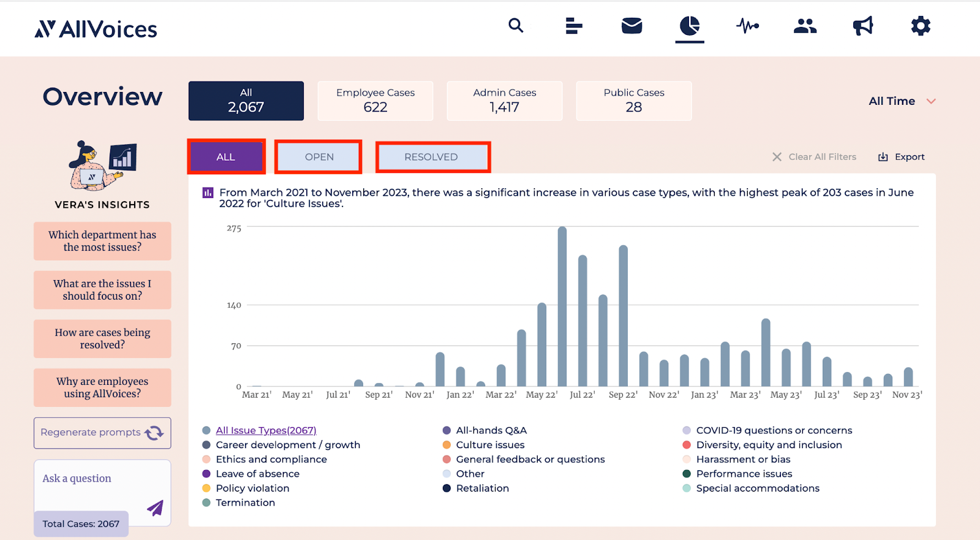Viewport: 980px width, 540px height.
Task: Click the Ask a question field
Action: tap(92, 479)
